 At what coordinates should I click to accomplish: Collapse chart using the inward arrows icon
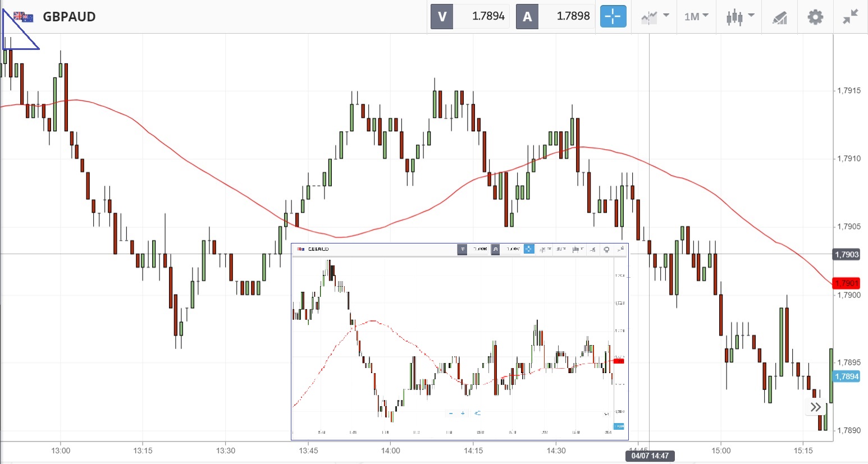tap(851, 17)
